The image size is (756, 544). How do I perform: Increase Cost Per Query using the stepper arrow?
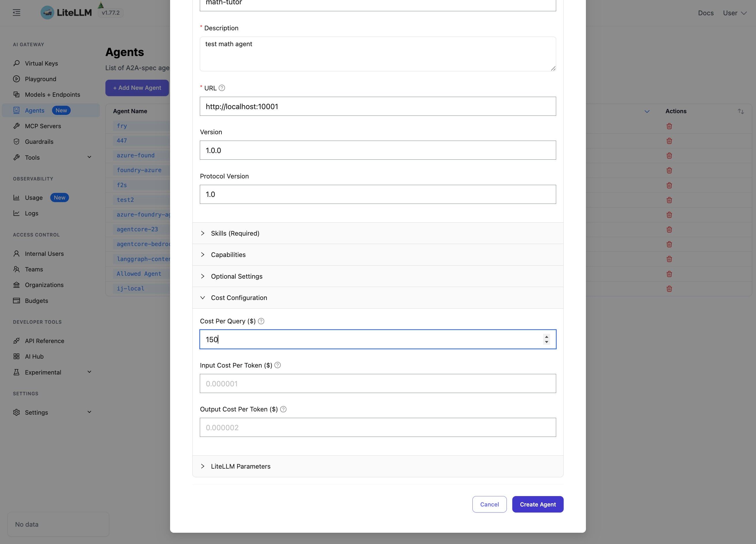click(546, 337)
